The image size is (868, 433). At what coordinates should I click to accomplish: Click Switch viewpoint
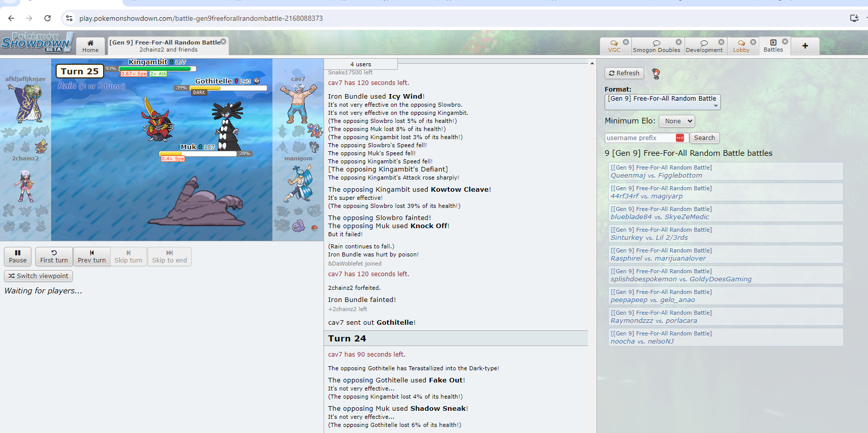(38, 276)
